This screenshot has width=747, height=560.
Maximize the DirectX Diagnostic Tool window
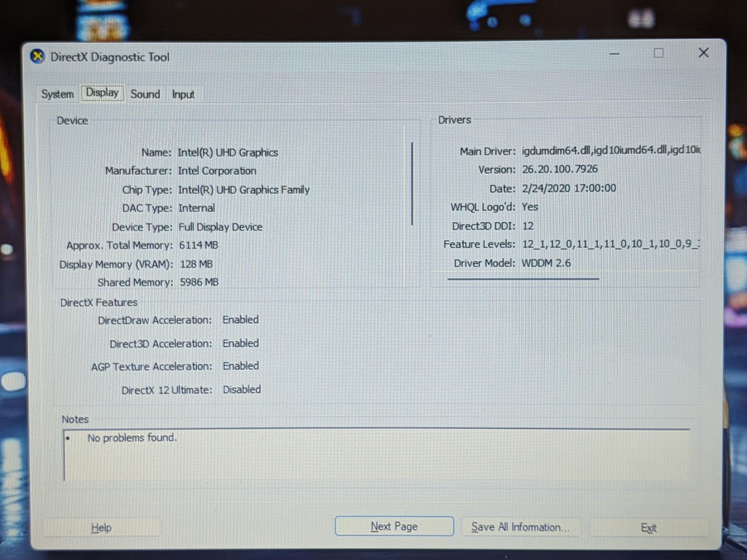click(658, 53)
